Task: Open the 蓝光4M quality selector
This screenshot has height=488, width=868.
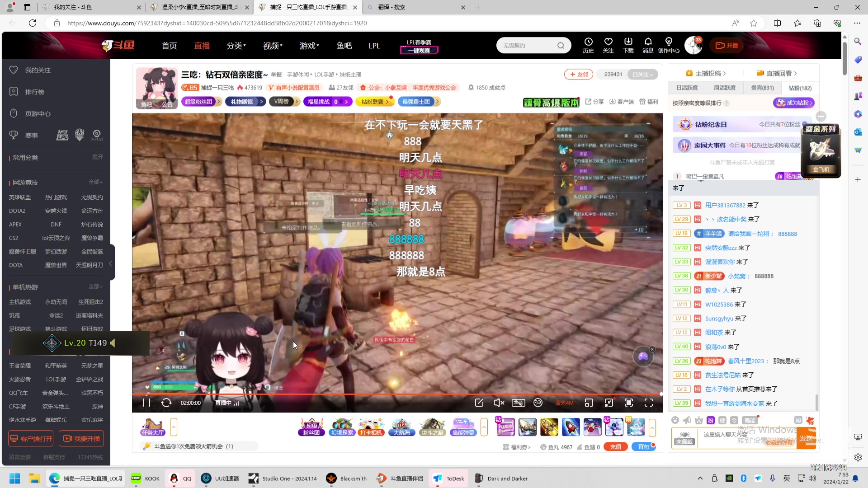Action: (564, 403)
